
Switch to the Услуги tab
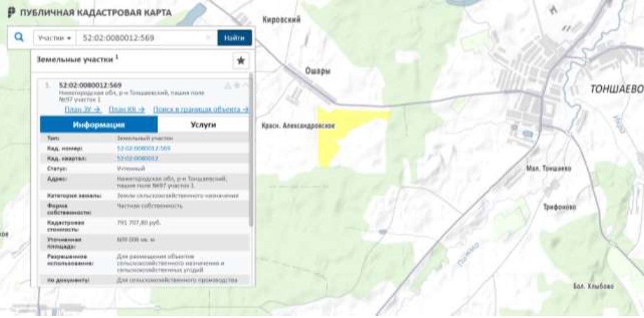tap(203, 125)
